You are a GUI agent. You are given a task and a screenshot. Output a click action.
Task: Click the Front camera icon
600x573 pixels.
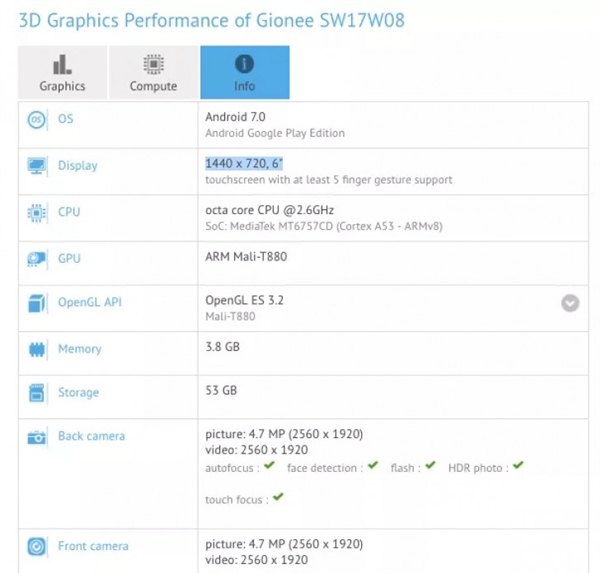37,546
